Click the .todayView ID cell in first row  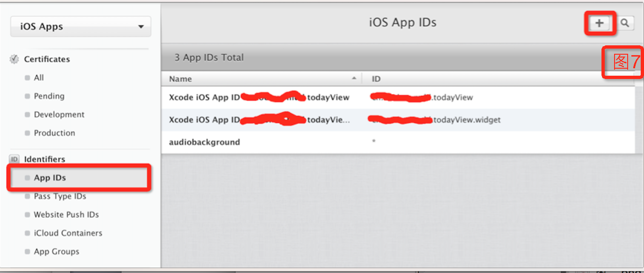pos(422,98)
